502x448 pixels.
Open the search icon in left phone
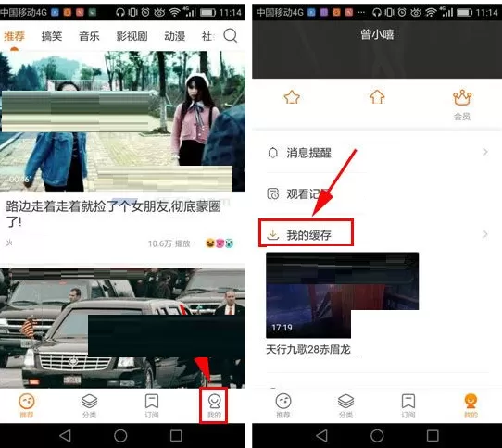tap(231, 35)
